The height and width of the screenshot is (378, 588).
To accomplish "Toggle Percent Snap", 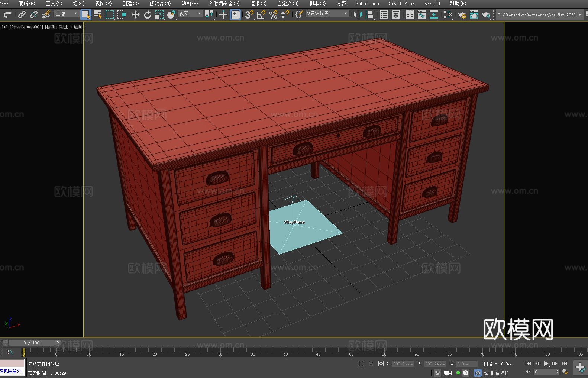I will 273,14.
